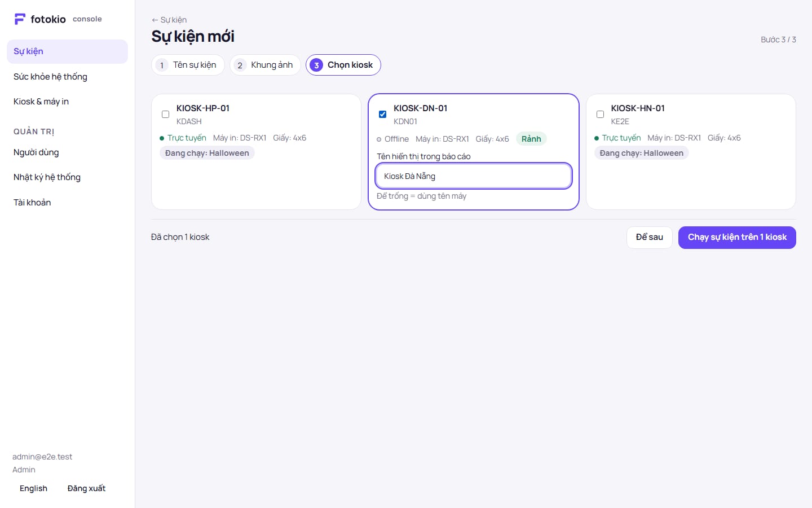Click Đang chạy: Halloween badge on KIOSK-HP-01
The height and width of the screenshot is (508, 812).
point(207,153)
